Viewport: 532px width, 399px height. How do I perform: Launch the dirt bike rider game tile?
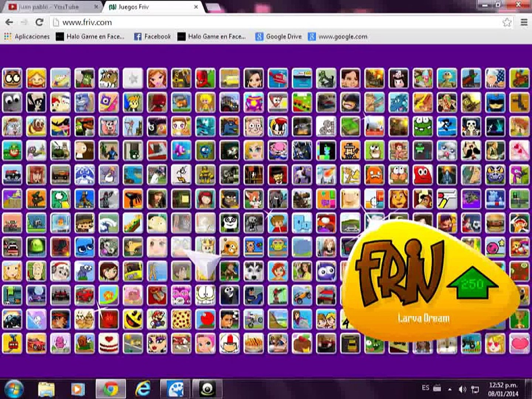click(x=254, y=319)
